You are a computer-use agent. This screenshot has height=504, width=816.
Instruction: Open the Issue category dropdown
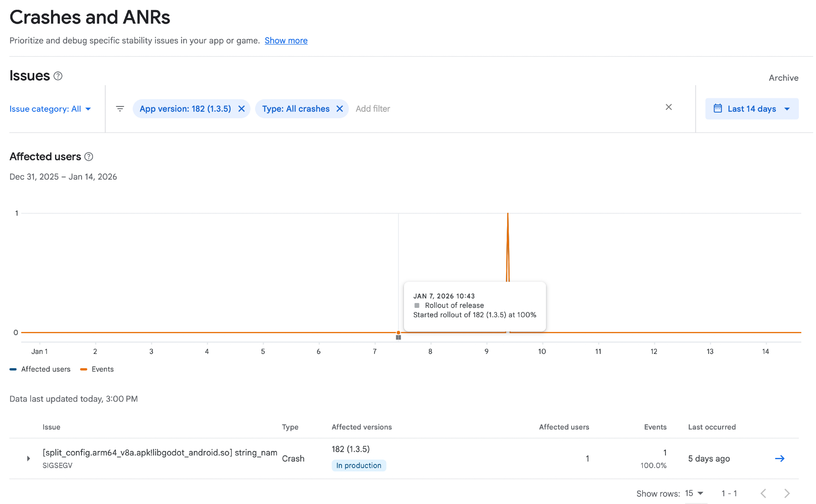(50, 109)
